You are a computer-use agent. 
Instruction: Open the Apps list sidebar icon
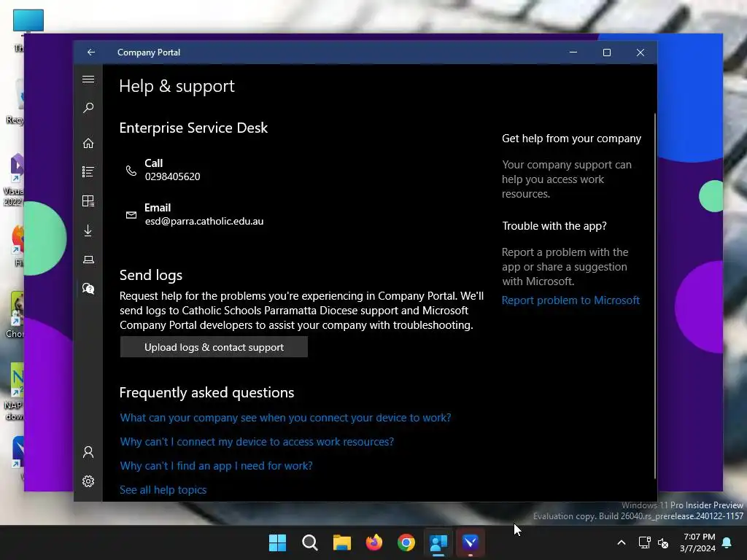tap(88, 172)
